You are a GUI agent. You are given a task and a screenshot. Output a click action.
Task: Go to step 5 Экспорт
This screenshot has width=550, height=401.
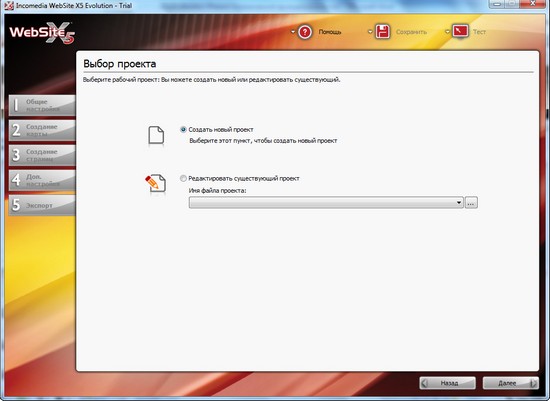click(42, 205)
